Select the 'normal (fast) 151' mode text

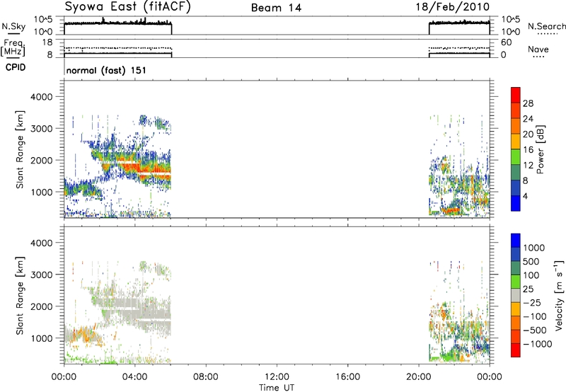(106, 70)
